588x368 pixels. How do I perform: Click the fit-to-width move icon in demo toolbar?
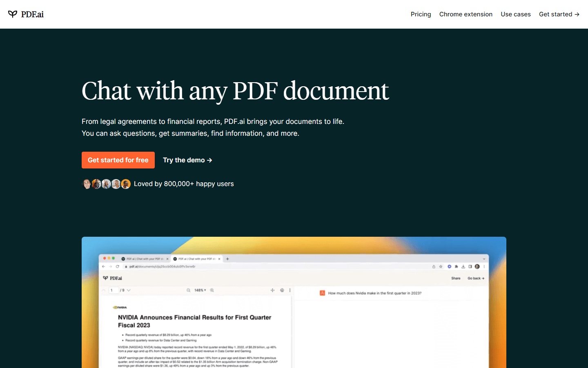click(272, 290)
